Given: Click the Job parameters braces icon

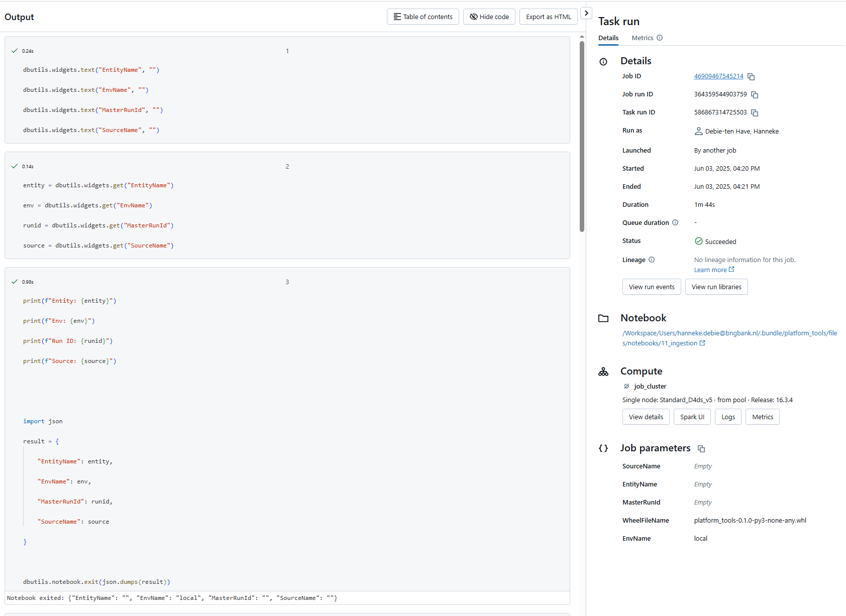Looking at the screenshot, I should [603, 448].
